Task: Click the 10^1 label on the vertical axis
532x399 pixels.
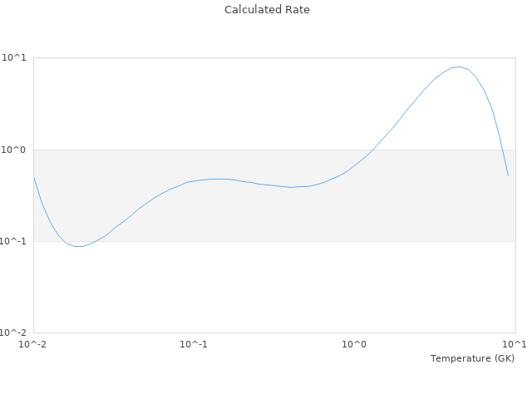Action: (x=15, y=58)
